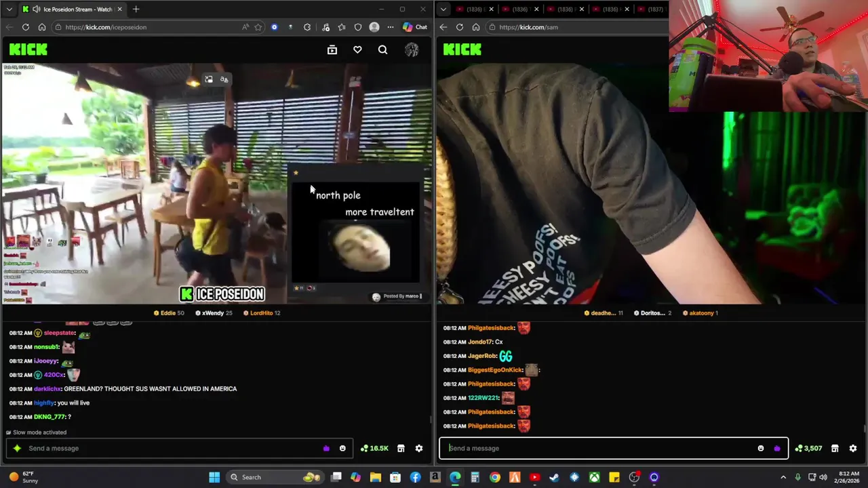This screenshot has height=488, width=868.
Task: Open purple gift icon in Ice Poseidon chat
Action: [326, 448]
